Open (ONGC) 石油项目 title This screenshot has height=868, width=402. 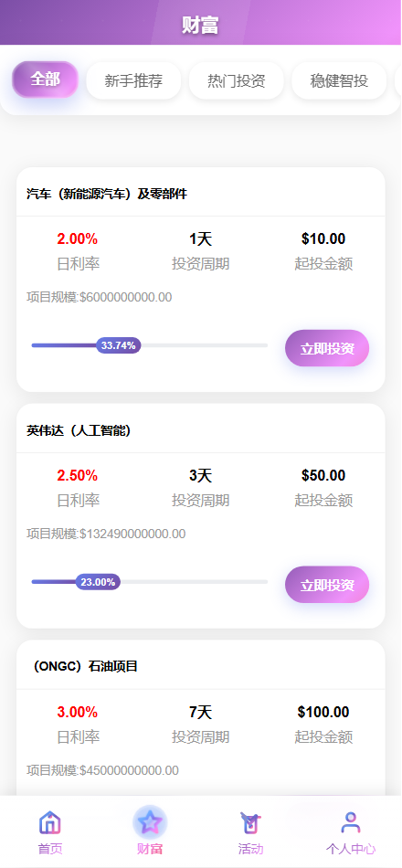[x=85, y=666]
